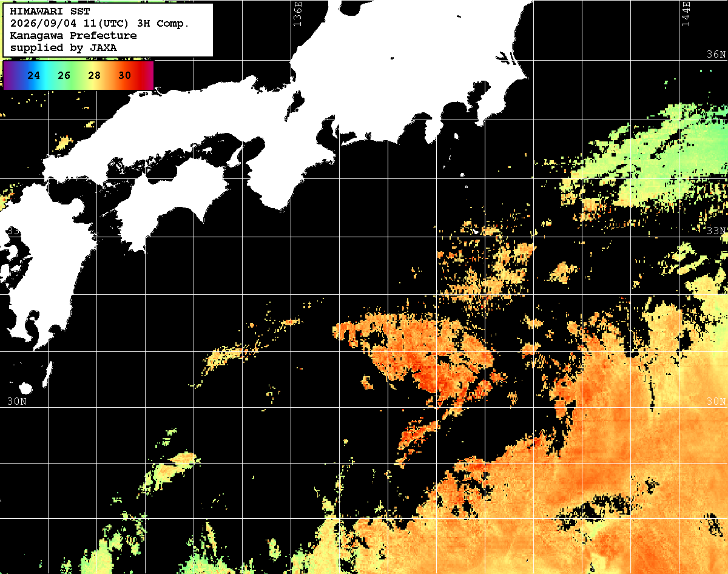
Task: Click the 26 value on color scale
Action: (64, 76)
